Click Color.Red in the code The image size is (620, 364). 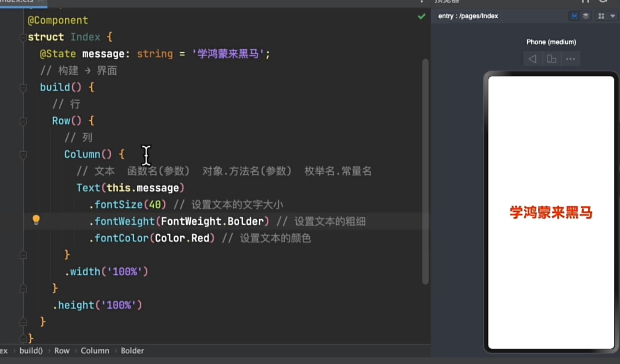(x=182, y=238)
